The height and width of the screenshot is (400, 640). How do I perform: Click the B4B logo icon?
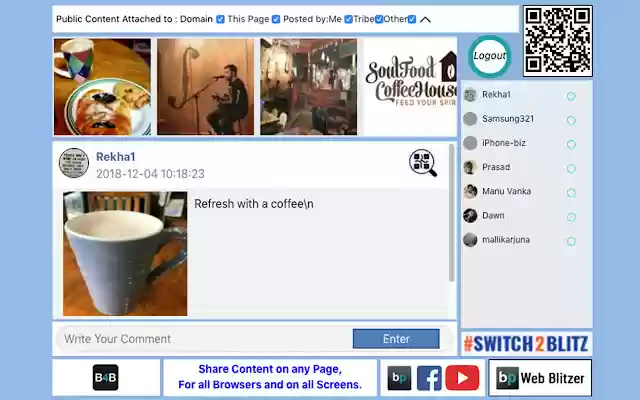(105, 378)
